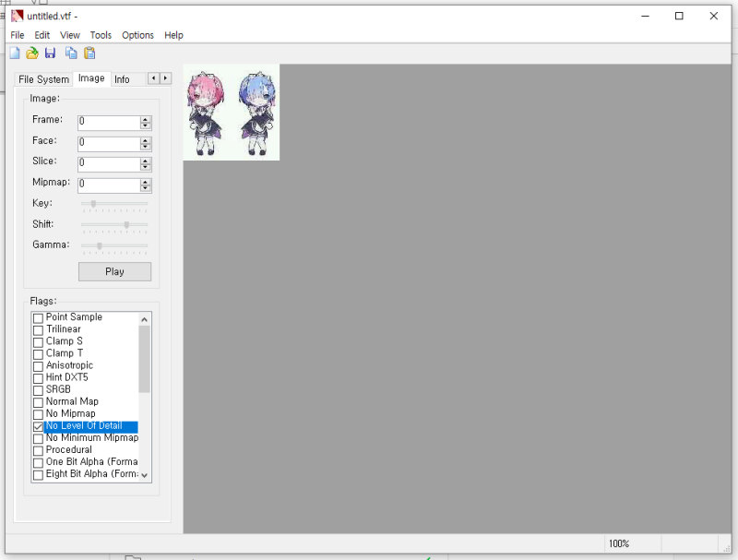Open the Tools menu
Viewport: 738px width, 560px height.
[x=101, y=35]
